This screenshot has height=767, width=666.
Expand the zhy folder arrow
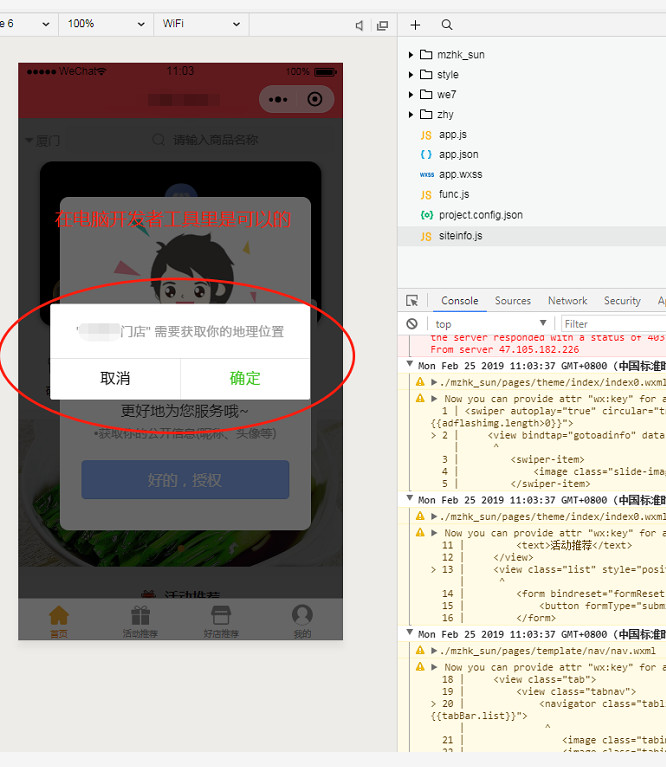tap(411, 114)
